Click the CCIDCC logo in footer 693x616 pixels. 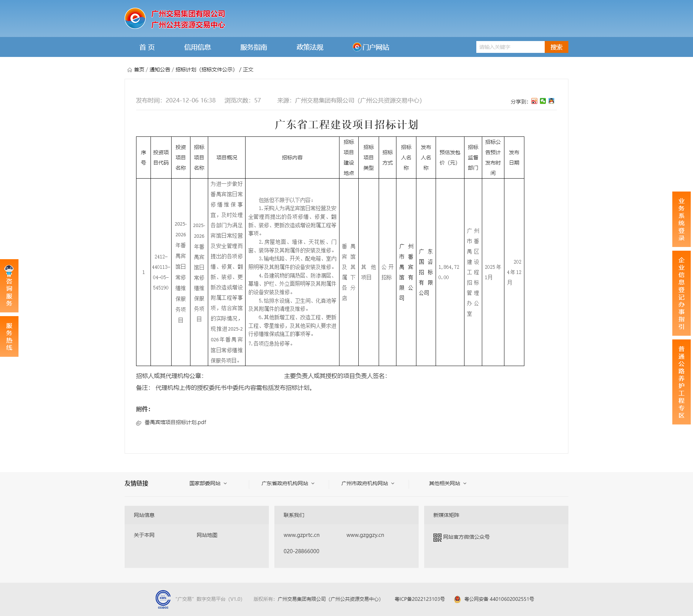tap(163, 599)
